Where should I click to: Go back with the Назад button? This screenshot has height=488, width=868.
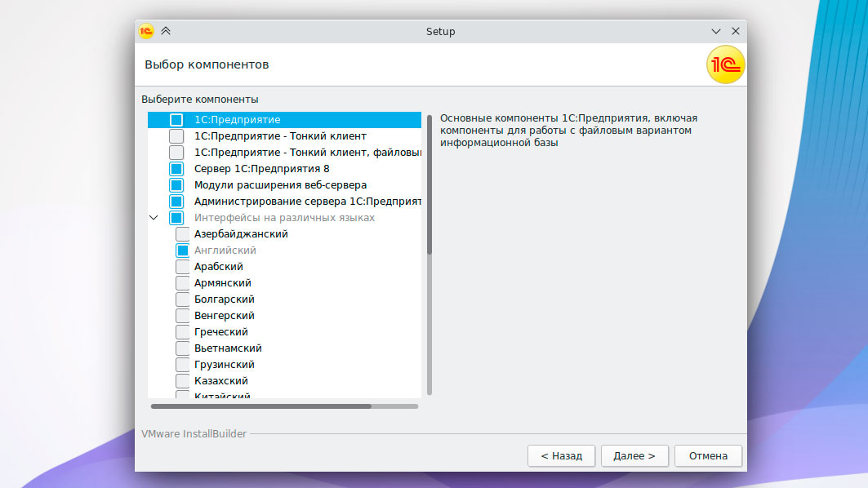click(561, 456)
